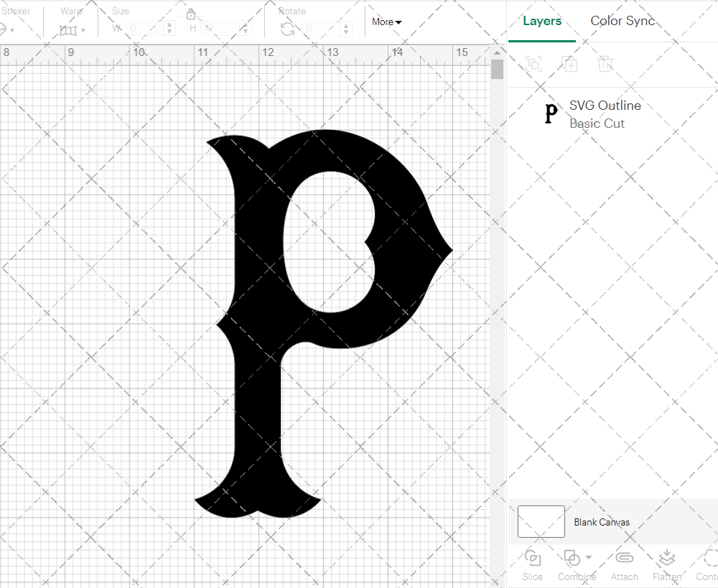Select the SVG Outline layer name

[x=605, y=106]
